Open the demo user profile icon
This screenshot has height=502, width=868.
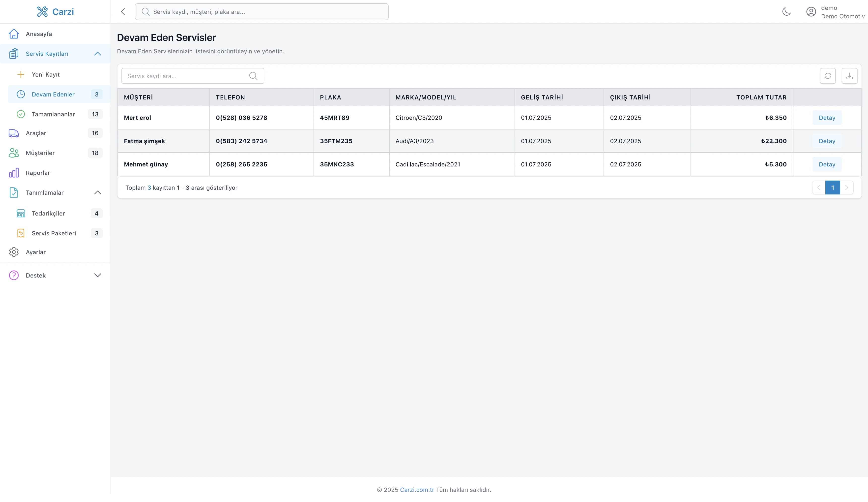(x=811, y=12)
